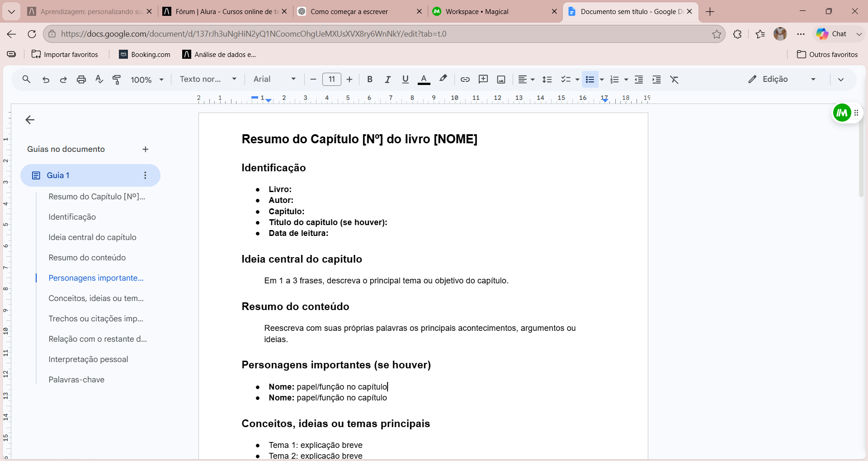Switch to Como começar a escrever tab

coord(359,12)
